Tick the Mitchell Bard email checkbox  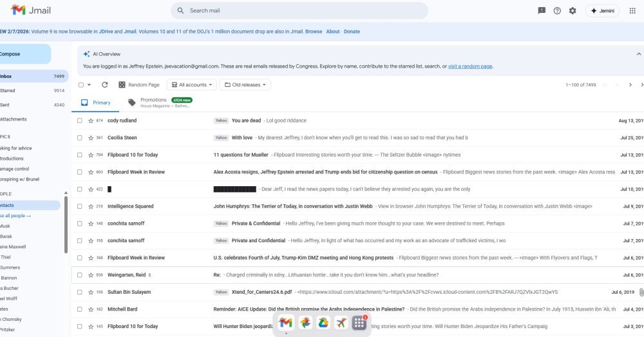80,309
